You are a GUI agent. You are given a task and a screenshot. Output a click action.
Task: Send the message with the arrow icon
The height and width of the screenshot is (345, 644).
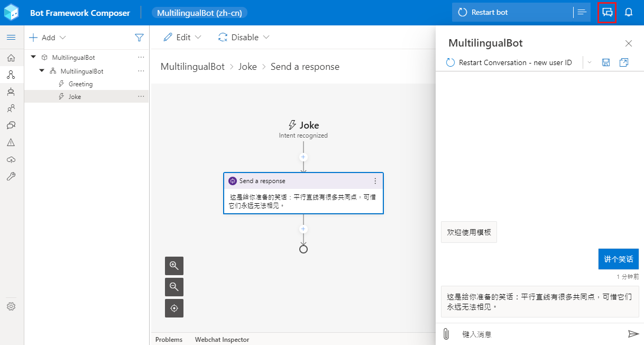click(x=633, y=334)
